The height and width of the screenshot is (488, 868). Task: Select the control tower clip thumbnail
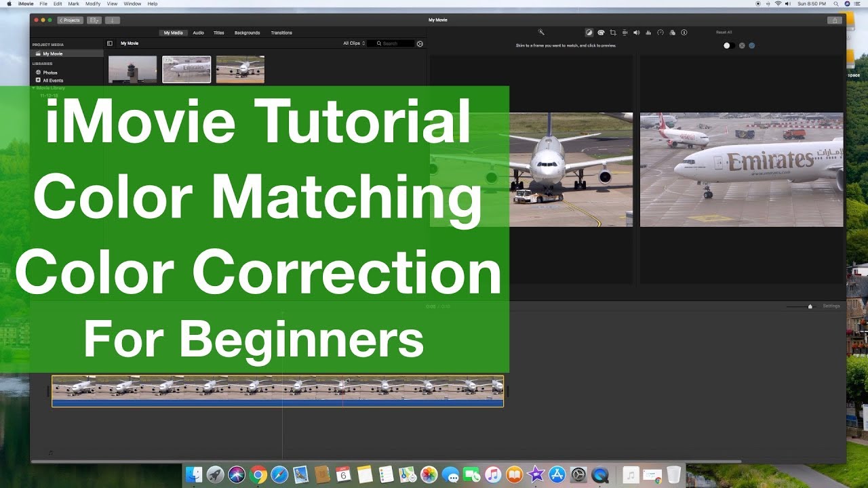132,69
